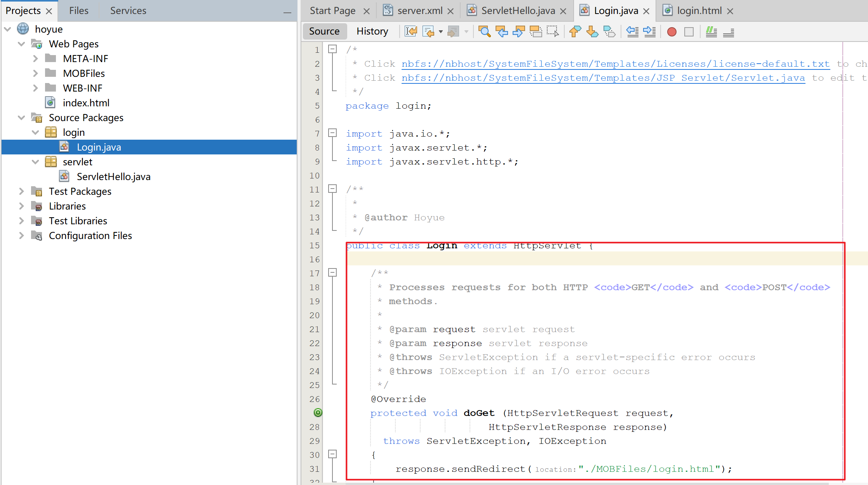Open the Back history dropdown arrow
868x485 pixels.
click(441, 32)
